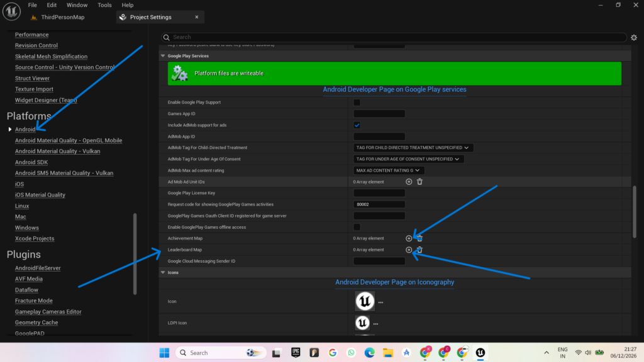The height and width of the screenshot is (362, 644).
Task: Open the File menu
Action: pos(33,5)
